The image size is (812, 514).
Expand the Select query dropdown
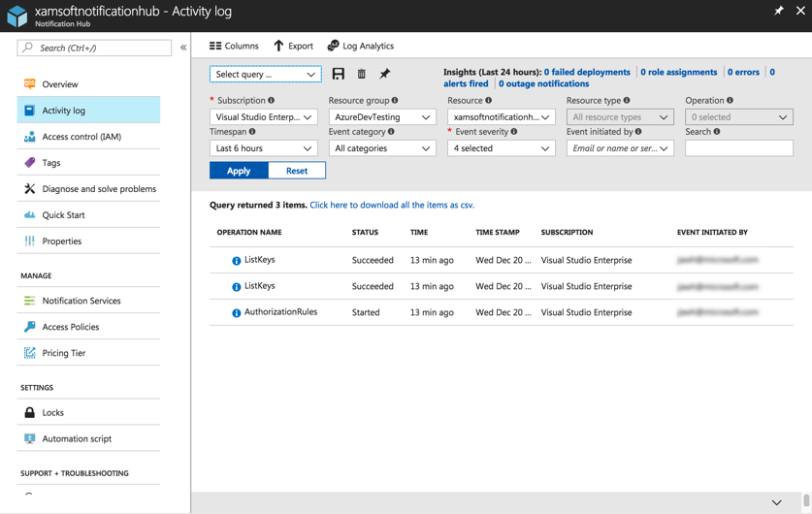coord(265,74)
